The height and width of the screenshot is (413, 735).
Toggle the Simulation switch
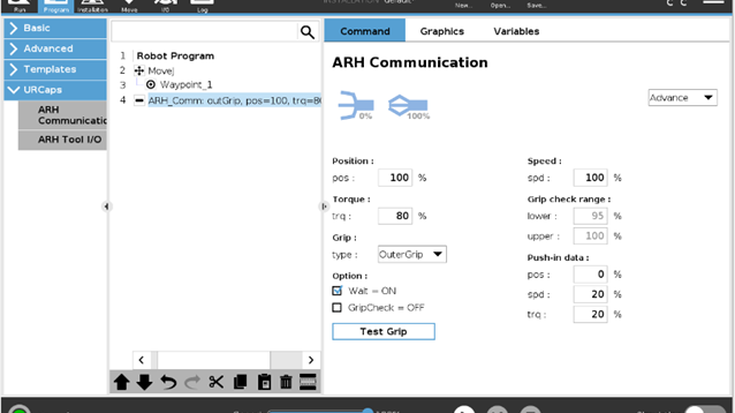705,410
